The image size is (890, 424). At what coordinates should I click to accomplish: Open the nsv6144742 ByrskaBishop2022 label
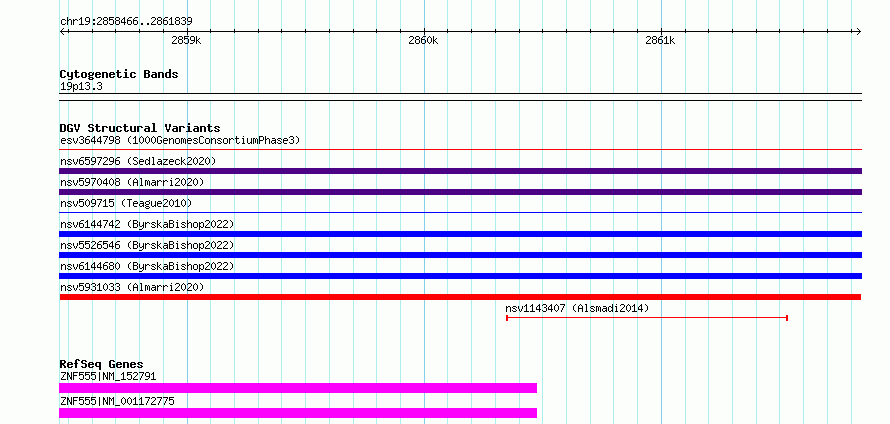pyautogui.click(x=147, y=224)
